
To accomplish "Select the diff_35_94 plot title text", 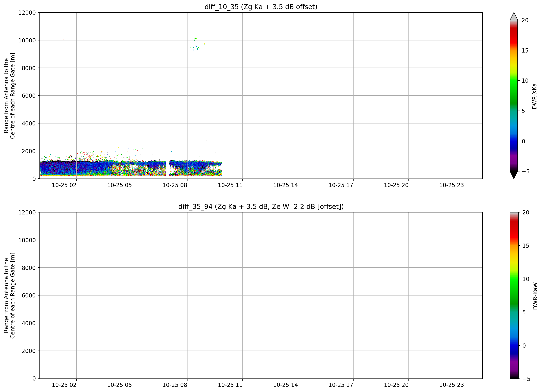I will click(x=261, y=207).
